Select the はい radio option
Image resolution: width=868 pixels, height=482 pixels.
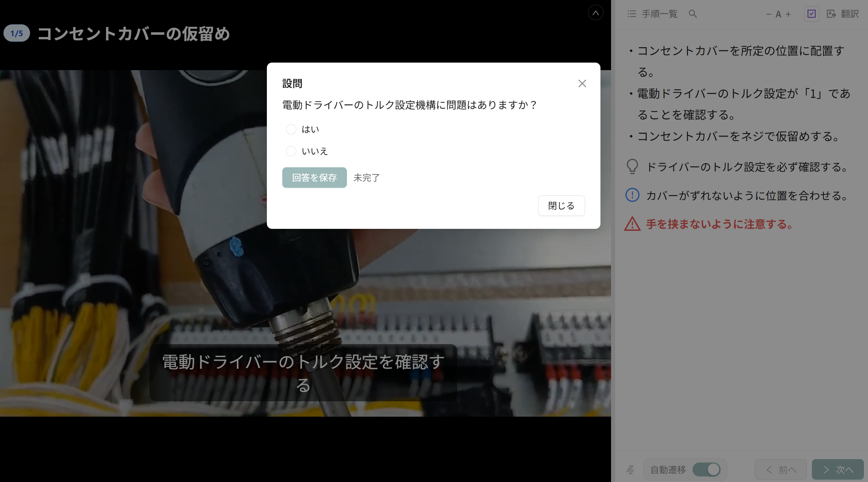coord(291,129)
